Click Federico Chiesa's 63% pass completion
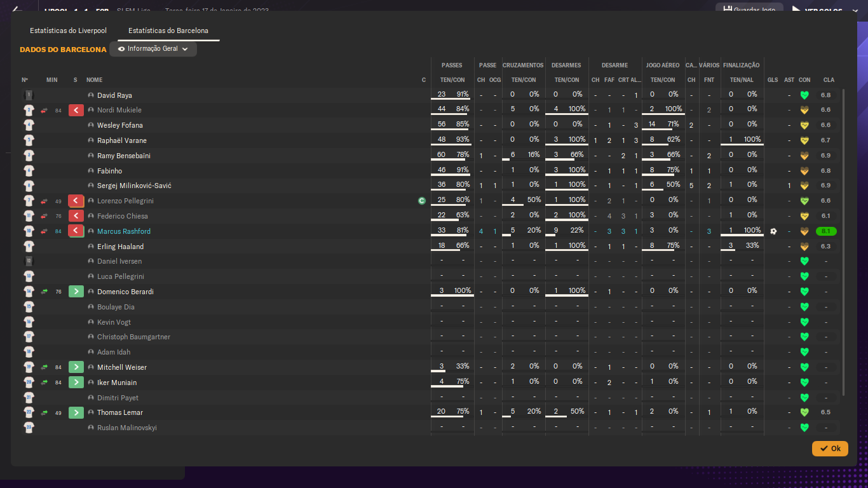The width and height of the screenshot is (868, 488). [x=463, y=215]
